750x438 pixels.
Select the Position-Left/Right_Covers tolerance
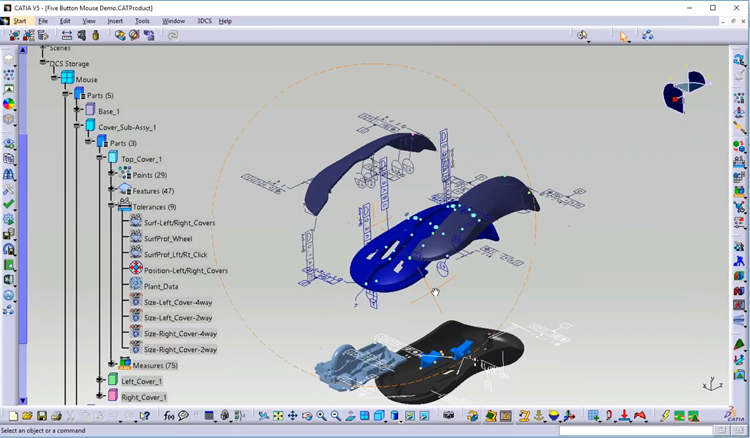185,270
